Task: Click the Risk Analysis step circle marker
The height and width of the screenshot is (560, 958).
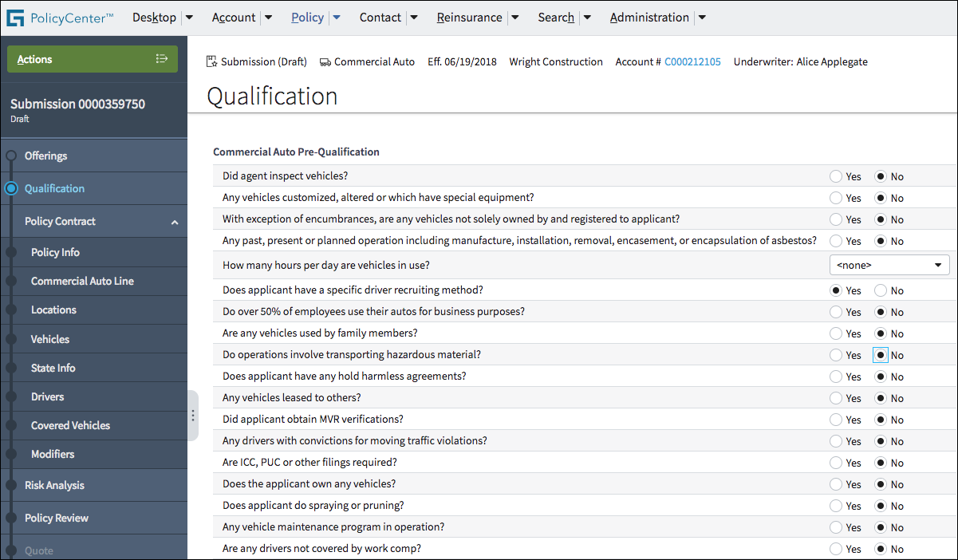Action: point(11,485)
